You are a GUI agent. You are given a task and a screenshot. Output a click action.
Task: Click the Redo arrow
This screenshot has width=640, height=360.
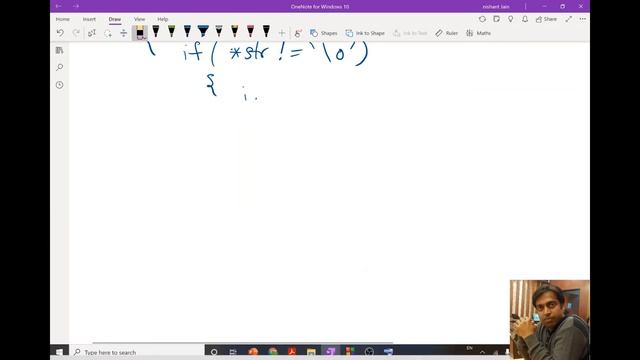point(76,33)
